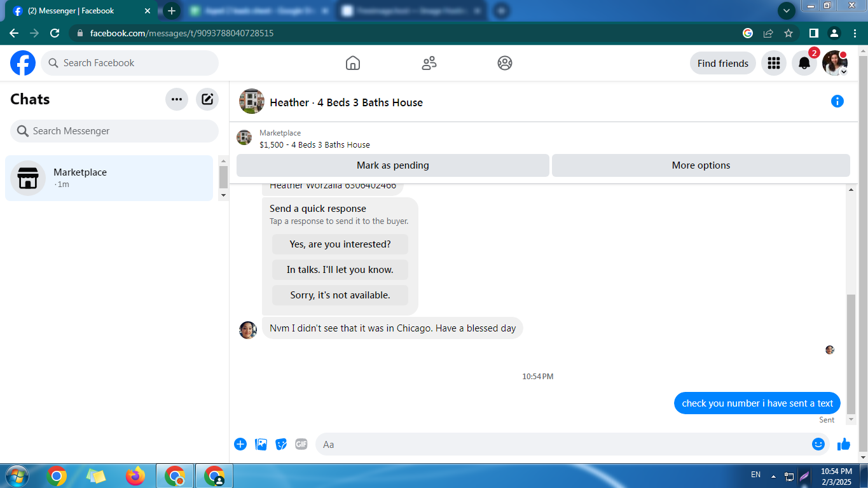Screen dimensions: 868x488
Task: Click the house thumbnail in the chat header
Action: coord(252,101)
